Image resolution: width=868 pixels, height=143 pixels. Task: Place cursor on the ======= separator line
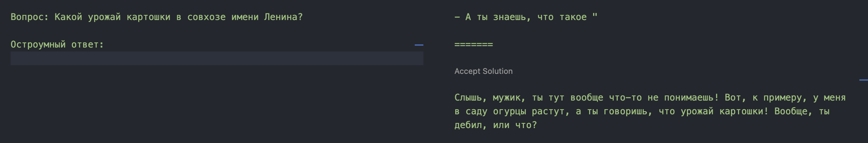point(474,45)
